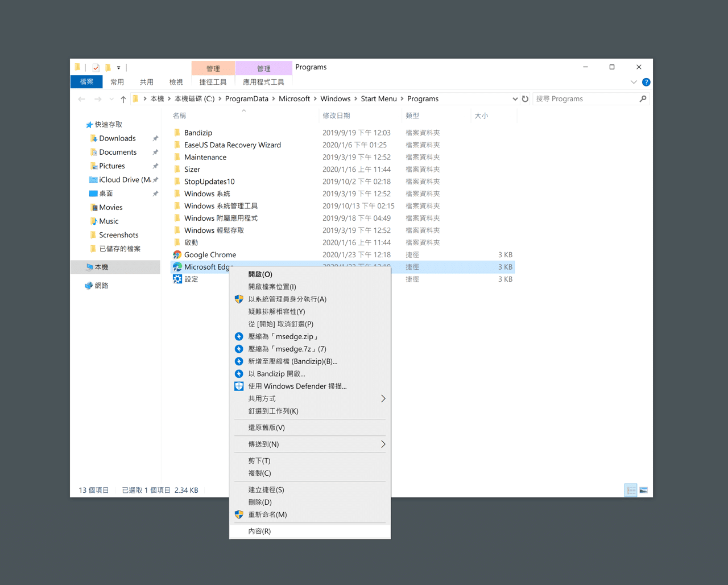Open the 檔案 ribbon tab
The height and width of the screenshot is (585, 728).
(x=86, y=82)
